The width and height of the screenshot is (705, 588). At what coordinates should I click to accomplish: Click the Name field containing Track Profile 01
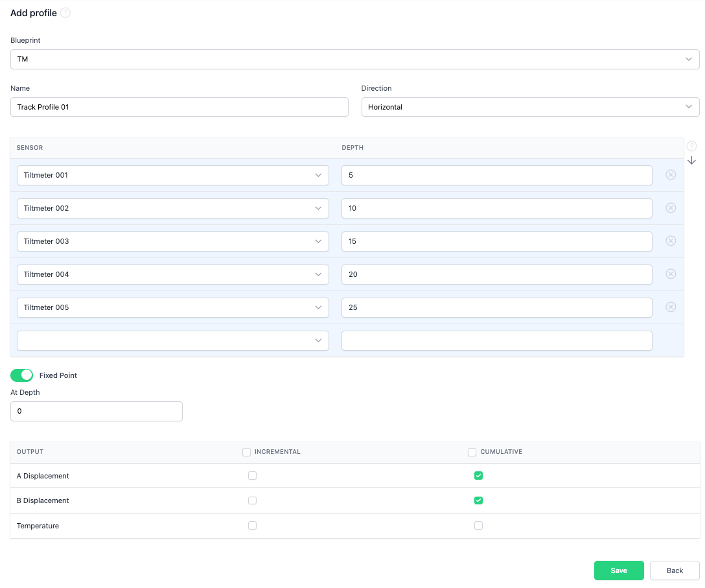click(x=179, y=107)
